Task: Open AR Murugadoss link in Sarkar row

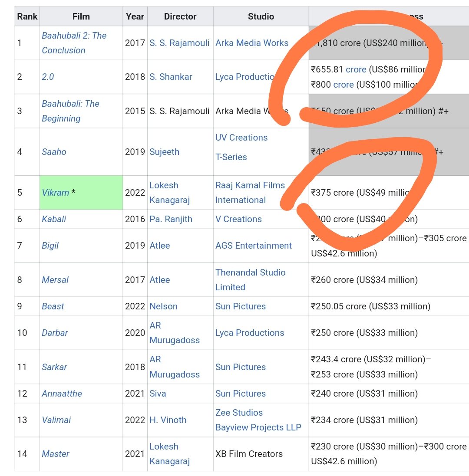Action: click(175, 367)
